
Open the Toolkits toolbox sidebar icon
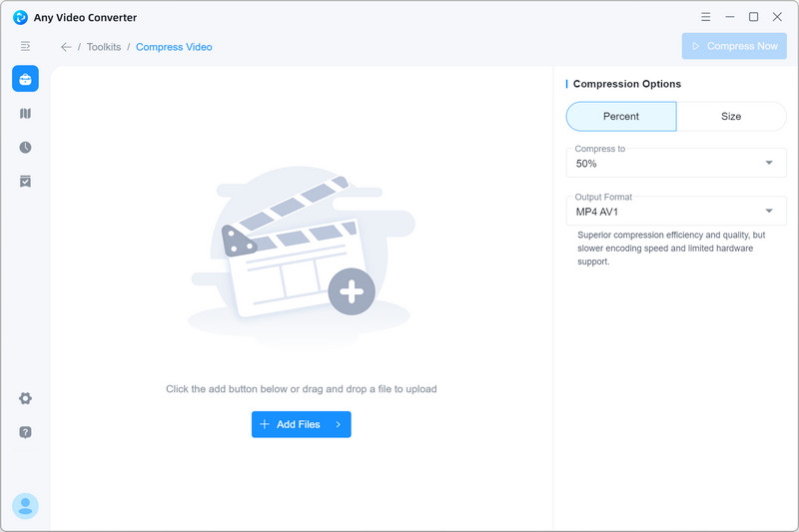point(26,79)
